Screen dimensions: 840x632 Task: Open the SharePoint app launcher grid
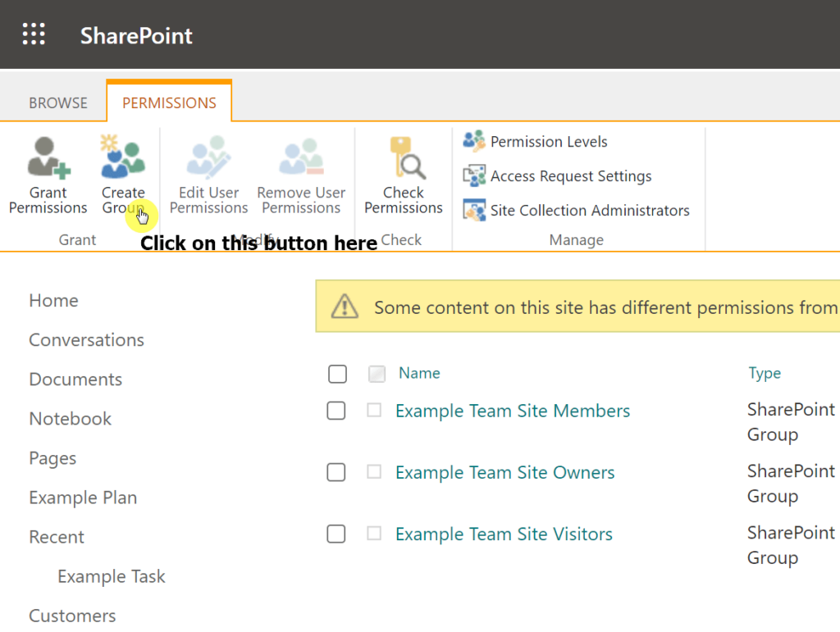pos(34,34)
